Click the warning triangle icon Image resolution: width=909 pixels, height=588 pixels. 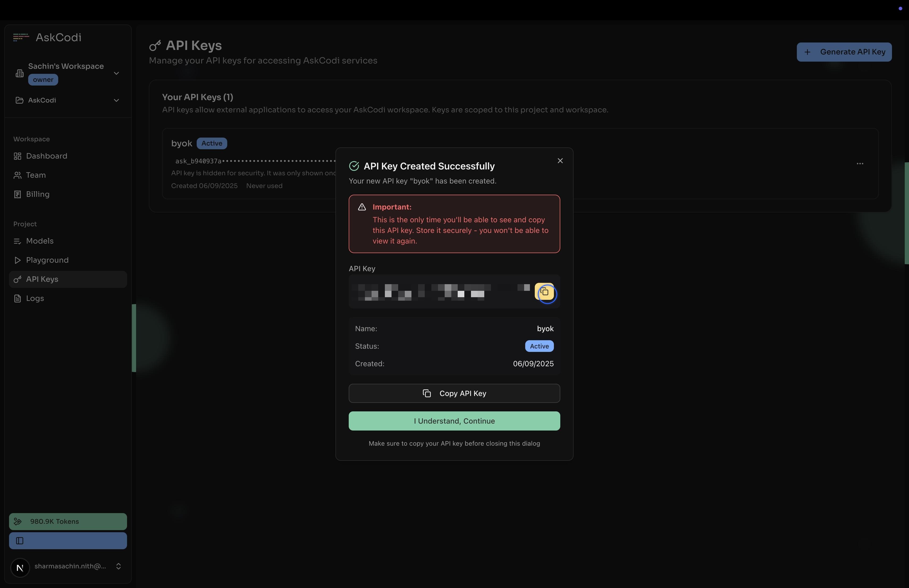point(362,207)
